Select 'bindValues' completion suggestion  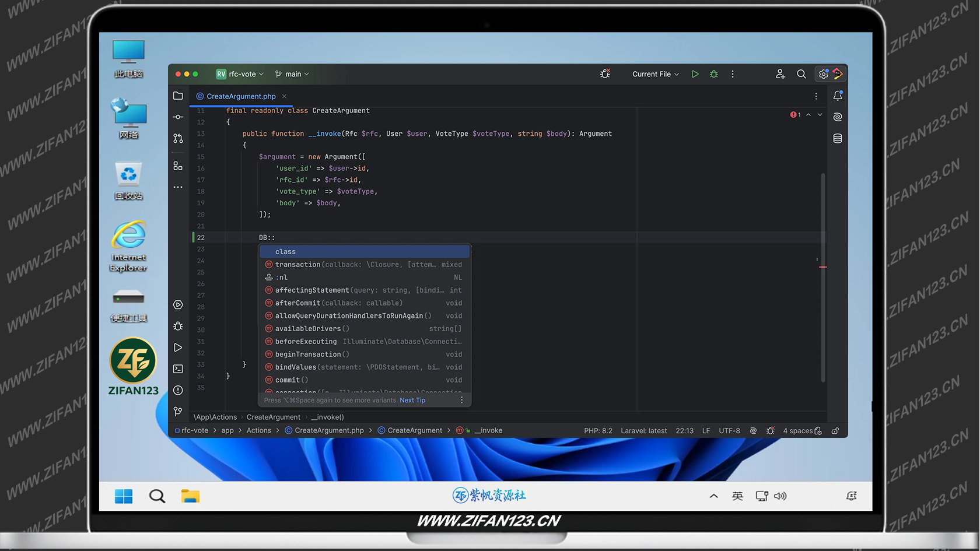tap(365, 367)
